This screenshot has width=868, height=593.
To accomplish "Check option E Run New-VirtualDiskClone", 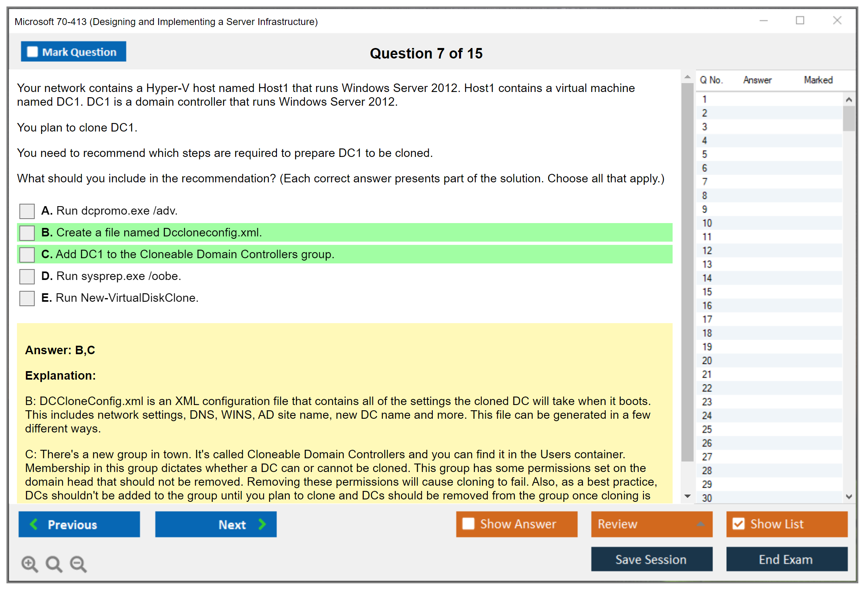I will (x=27, y=298).
